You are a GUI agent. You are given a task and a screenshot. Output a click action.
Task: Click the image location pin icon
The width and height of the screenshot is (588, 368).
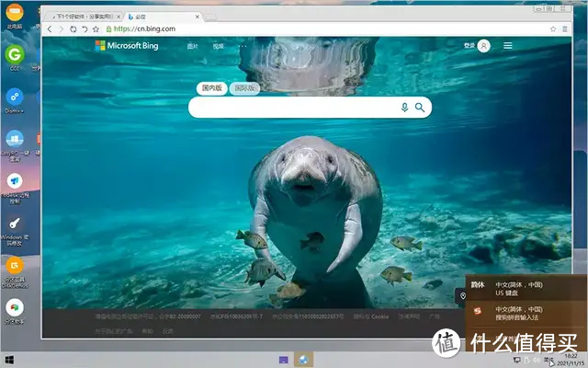tap(462, 296)
